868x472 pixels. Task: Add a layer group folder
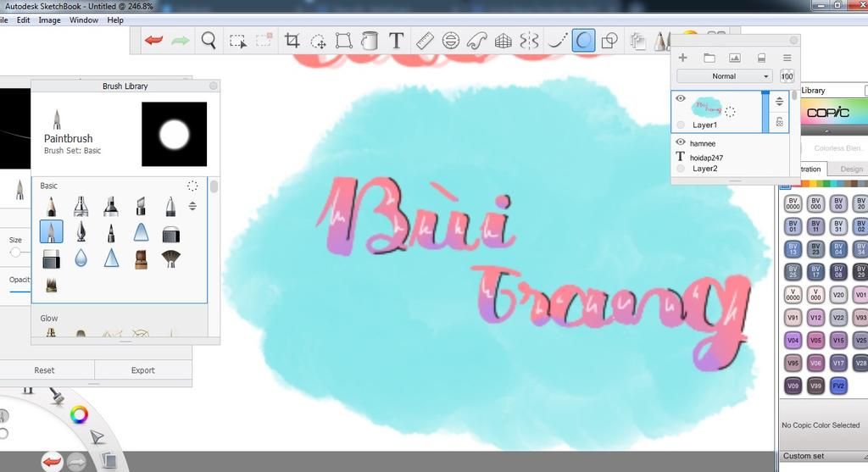709,58
